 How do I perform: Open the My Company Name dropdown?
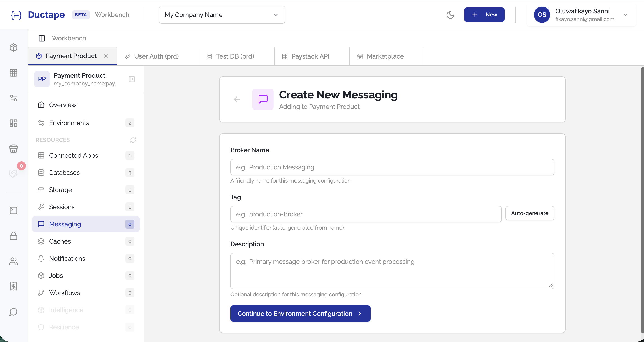[x=222, y=15]
